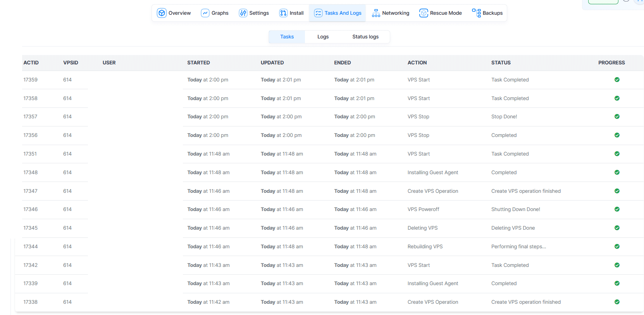
Task: Select the Tasks sub-tab
Action: 287,37
